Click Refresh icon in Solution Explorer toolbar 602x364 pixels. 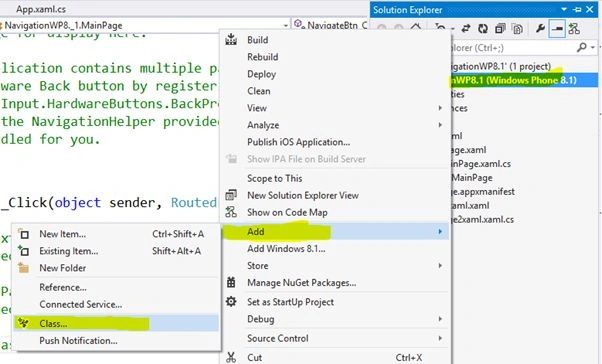483,29
